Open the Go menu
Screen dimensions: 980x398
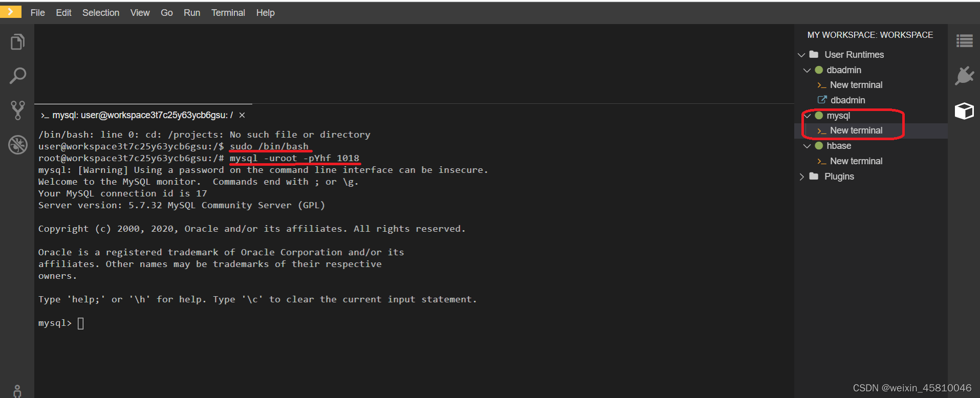click(x=167, y=13)
